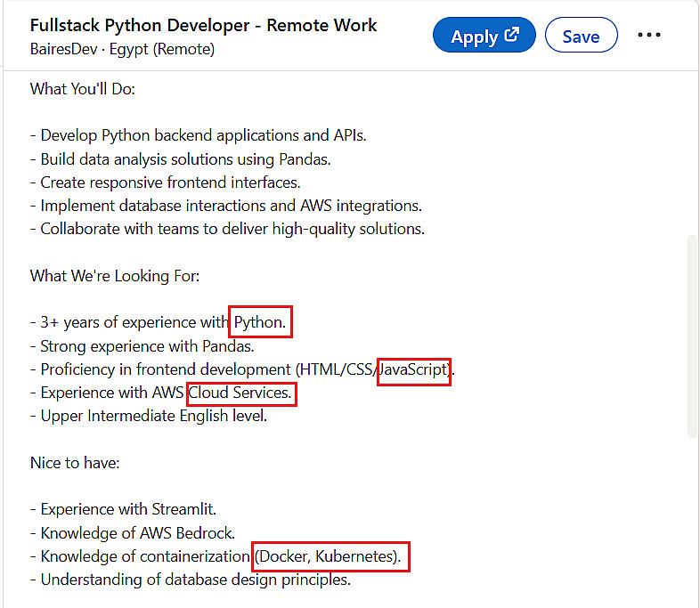Image resolution: width=700 pixels, height=608 pixels.
Task: Click the "What We're Looking For:" heading
Action: [115, 276]
